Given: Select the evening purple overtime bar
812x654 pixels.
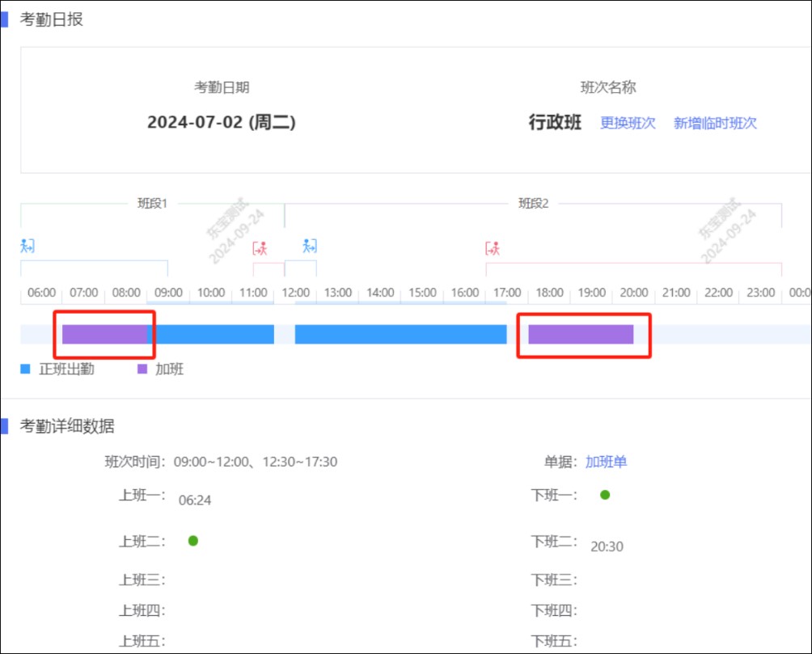Looking at the screenshot, I should click(x=581, y=334).
